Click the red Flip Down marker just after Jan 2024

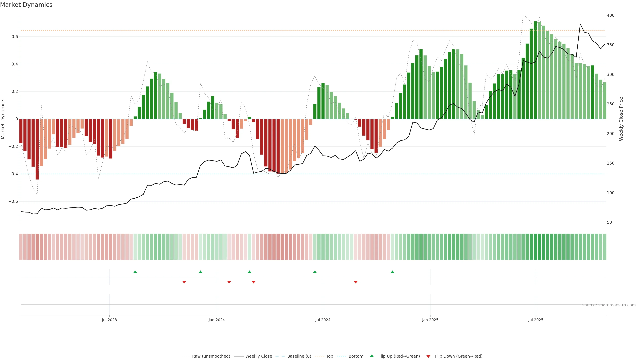click(229, 282)
